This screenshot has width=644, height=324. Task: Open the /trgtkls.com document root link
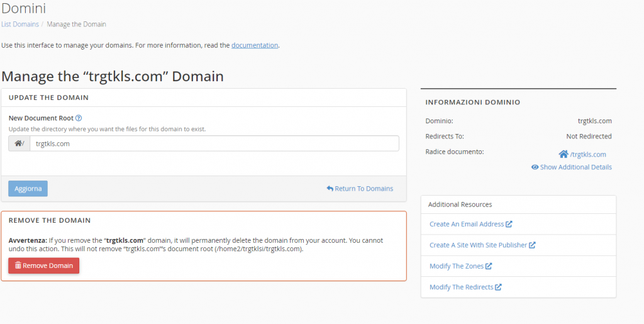(588, 154)
